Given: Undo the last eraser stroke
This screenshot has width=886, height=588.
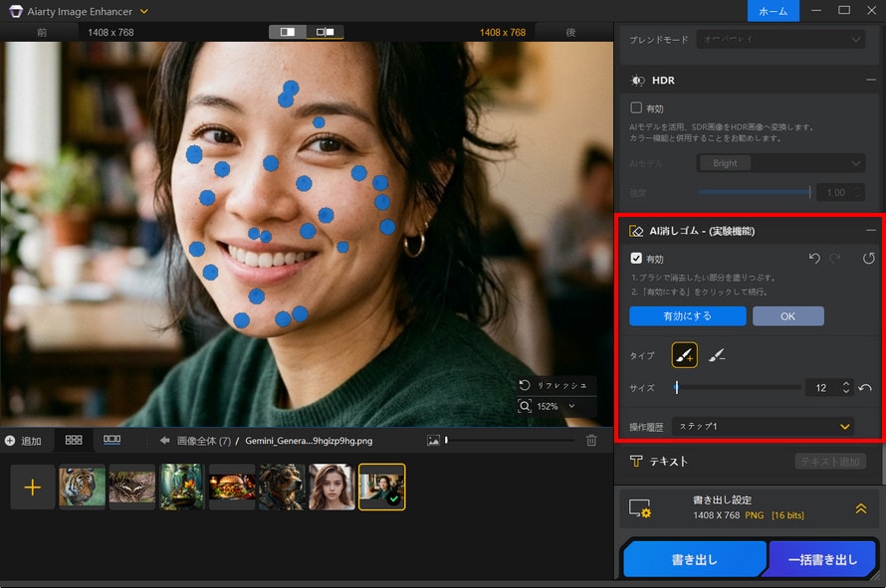Looking at the screenshot, I should click(x=814, y=259).
